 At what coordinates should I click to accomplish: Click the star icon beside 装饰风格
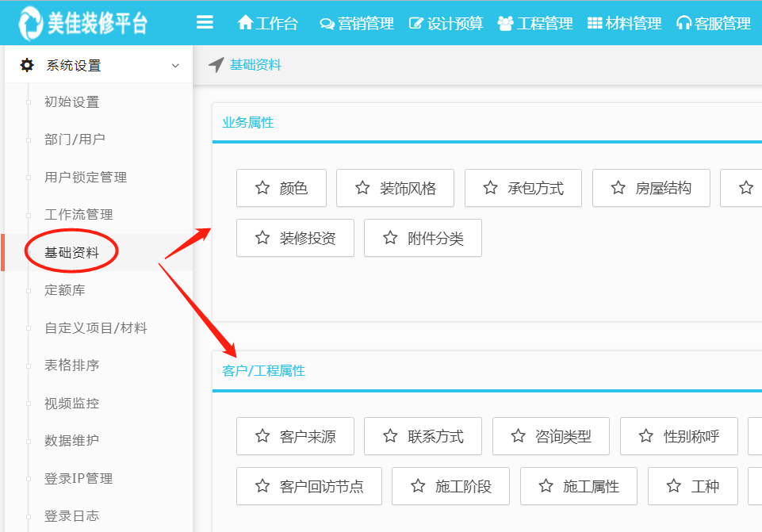pos(362,188)
